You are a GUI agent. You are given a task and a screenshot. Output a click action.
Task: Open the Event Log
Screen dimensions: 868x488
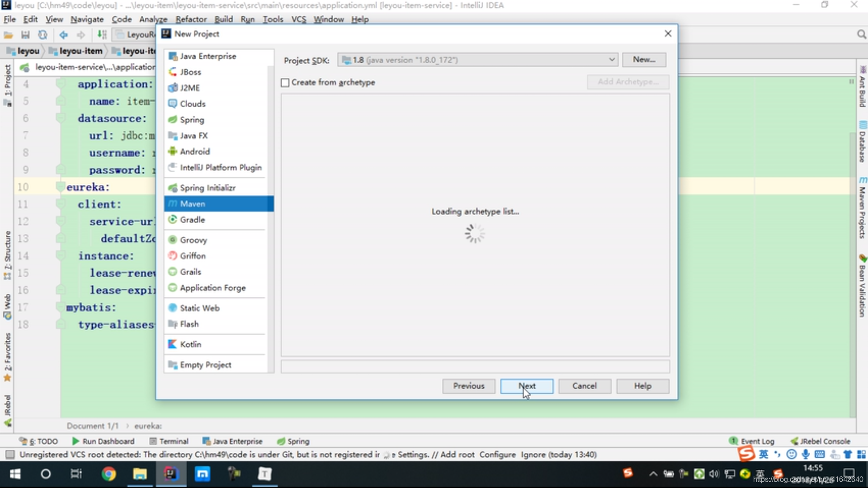(x=752, y=441)
